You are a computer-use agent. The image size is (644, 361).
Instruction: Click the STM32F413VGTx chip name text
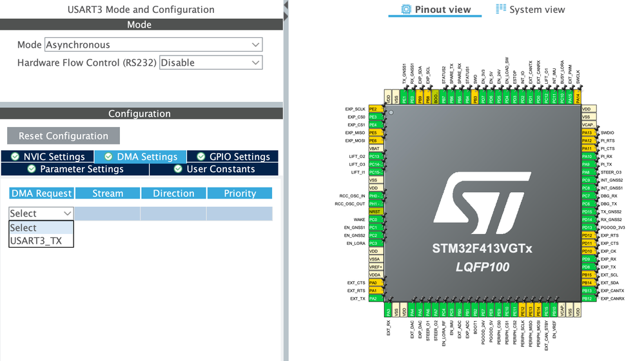click(482, 248)
